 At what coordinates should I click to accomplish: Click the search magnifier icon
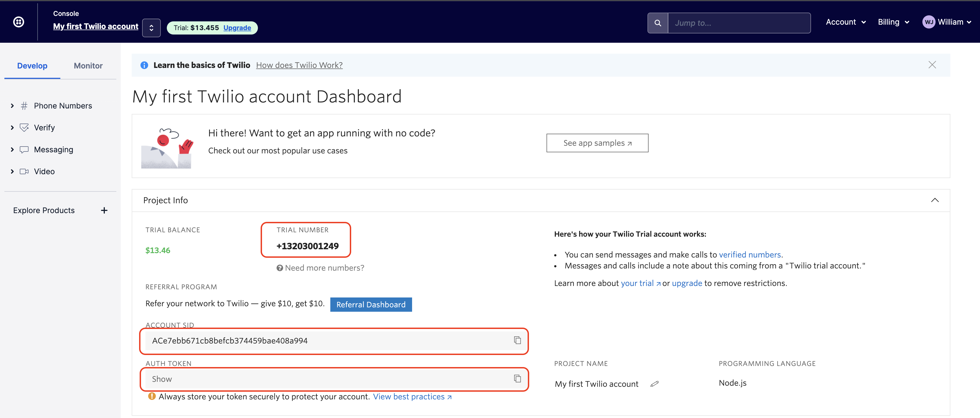657,23
